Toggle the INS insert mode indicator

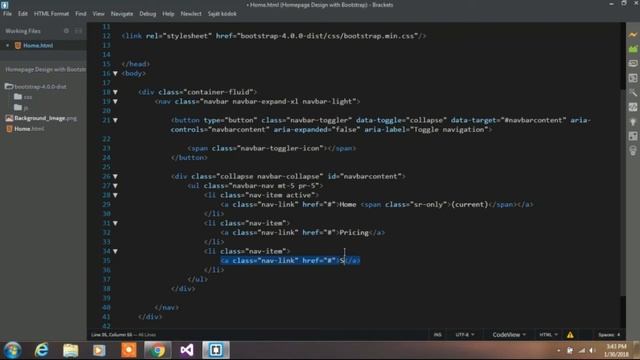437,335
